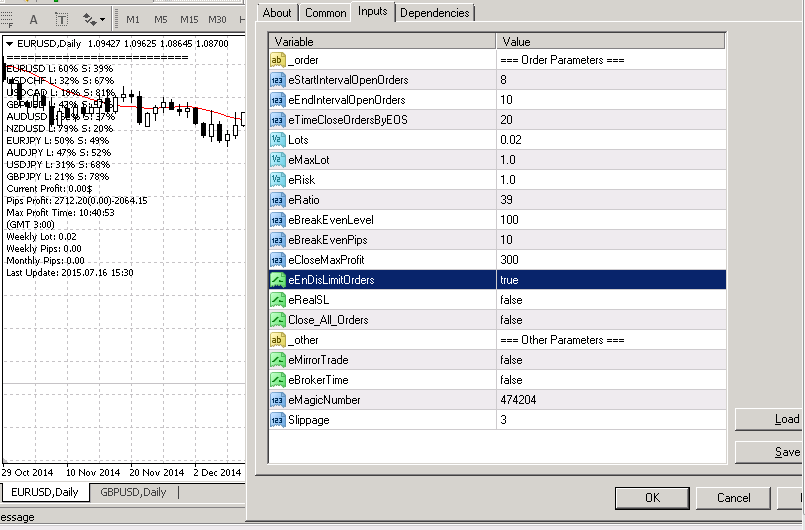Click the double type icon beside eRisk
This screenshot has height=530, width=805.
tap(277, 180)
